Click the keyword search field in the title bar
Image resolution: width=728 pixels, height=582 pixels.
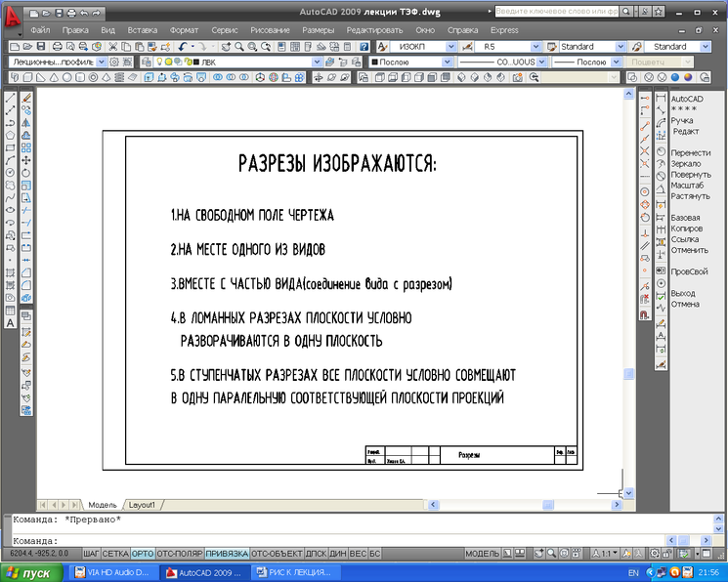coord(556,11)
